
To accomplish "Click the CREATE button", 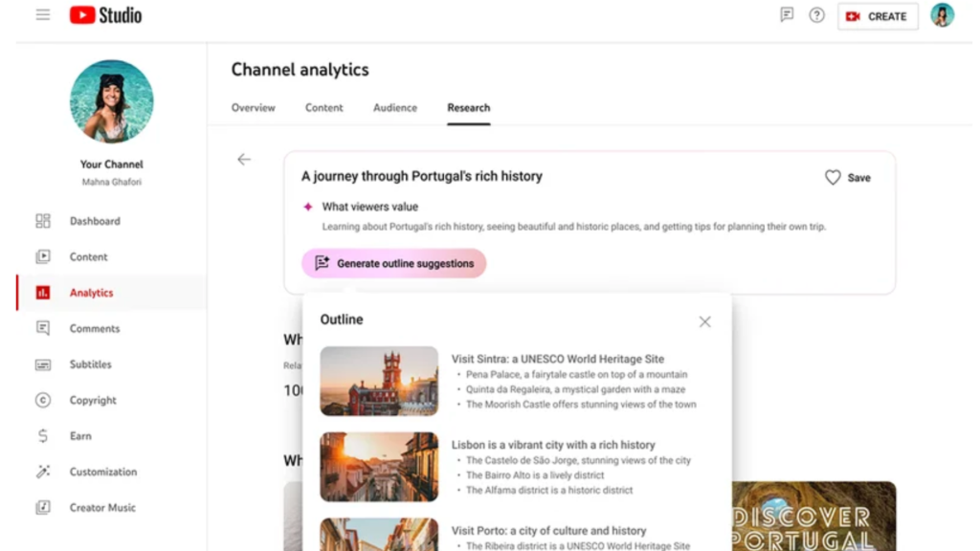I will click(x=878, y=16).
